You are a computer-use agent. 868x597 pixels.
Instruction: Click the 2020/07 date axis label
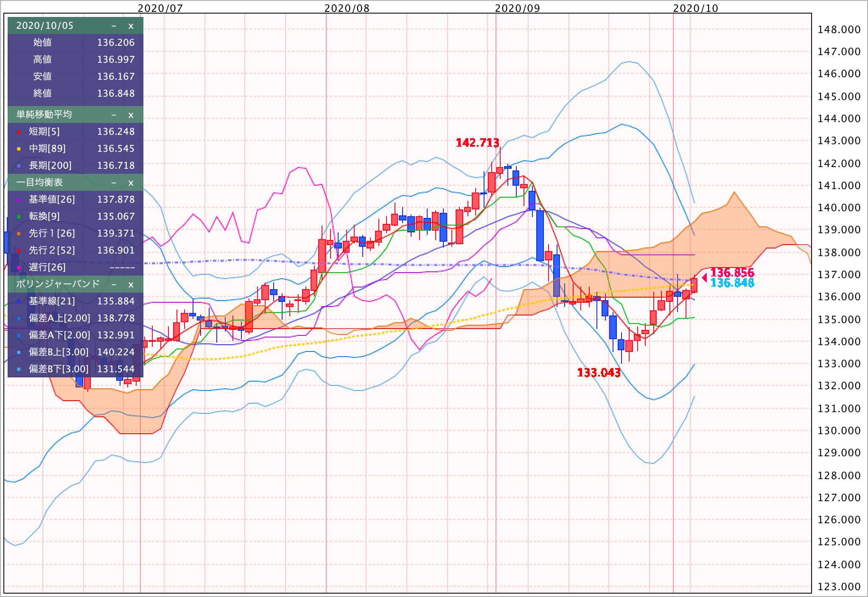(x=160, y=8)
